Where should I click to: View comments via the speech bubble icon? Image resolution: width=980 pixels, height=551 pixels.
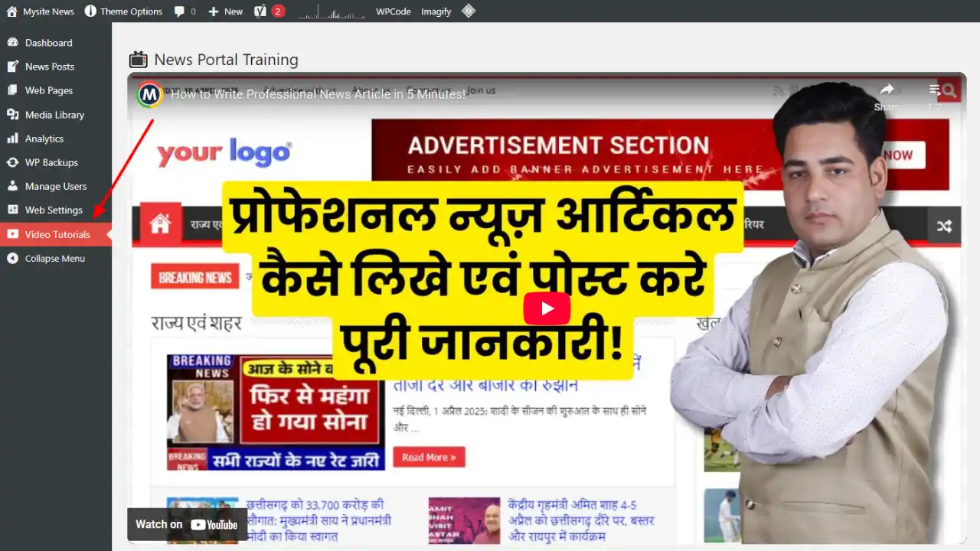click(x=185, y=11)
